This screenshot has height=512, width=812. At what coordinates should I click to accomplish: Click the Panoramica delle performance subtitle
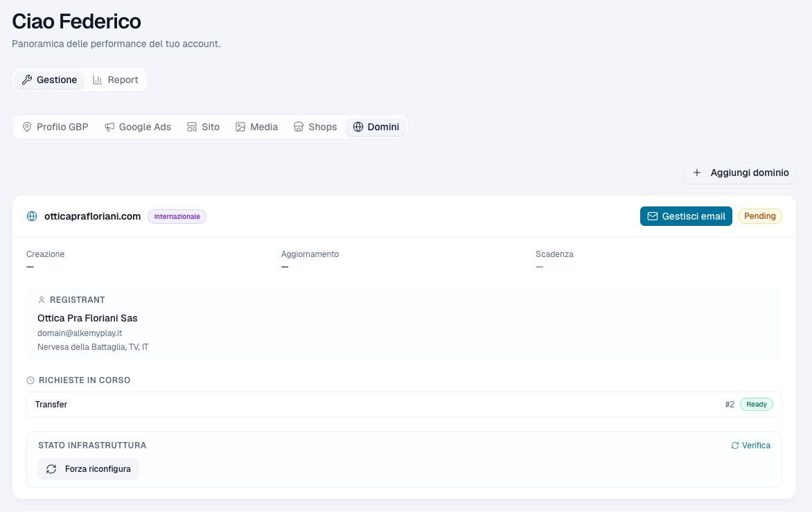tap(116, 44)
